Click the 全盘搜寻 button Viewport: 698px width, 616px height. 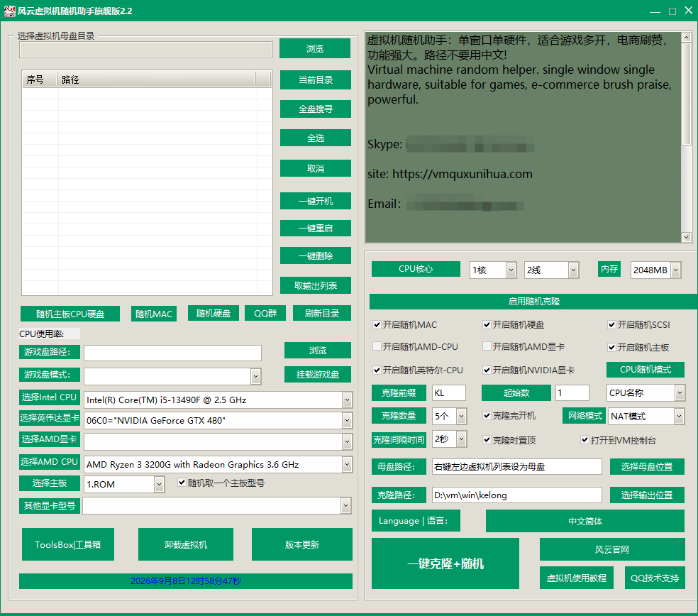point(315,109)
